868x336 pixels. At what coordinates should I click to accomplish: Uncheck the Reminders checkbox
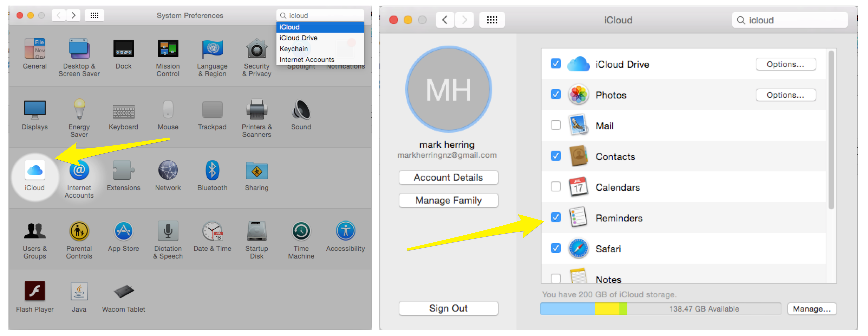(556, 217)
